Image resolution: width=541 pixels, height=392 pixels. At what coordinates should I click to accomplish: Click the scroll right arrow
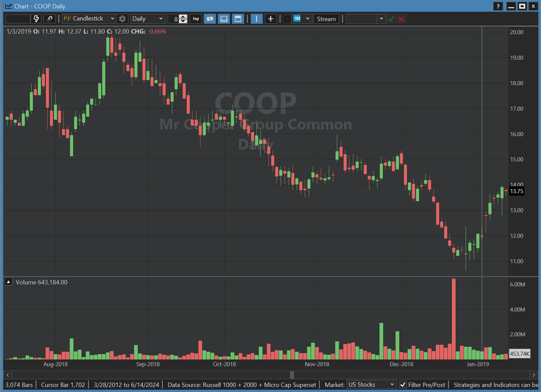click(x=534, y=375)
